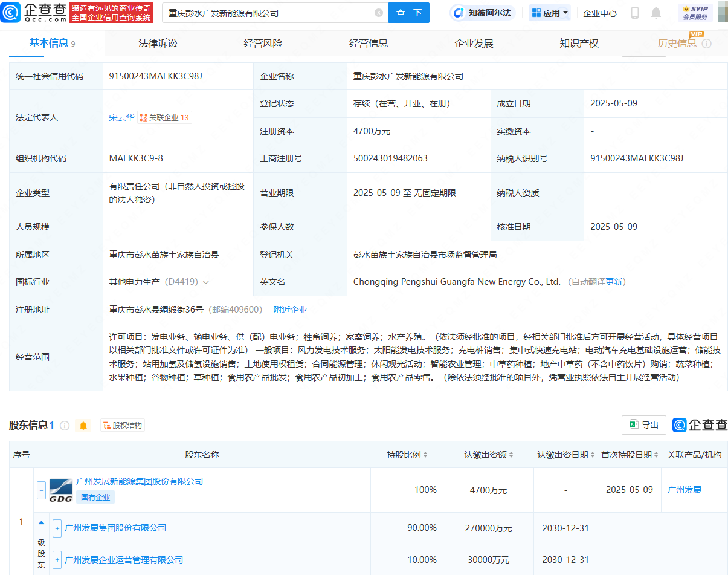The height and width of the screenshot is (575, 728).
Task: Click the Qcc.com logo in header
Action: click(35, 12)
